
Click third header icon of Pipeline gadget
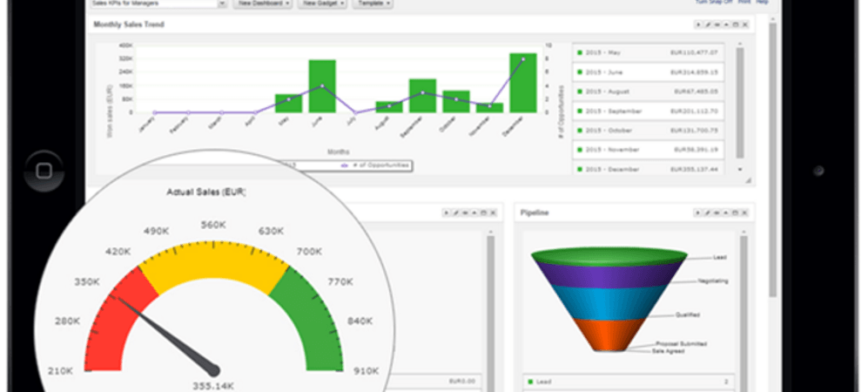click(717, 213)
